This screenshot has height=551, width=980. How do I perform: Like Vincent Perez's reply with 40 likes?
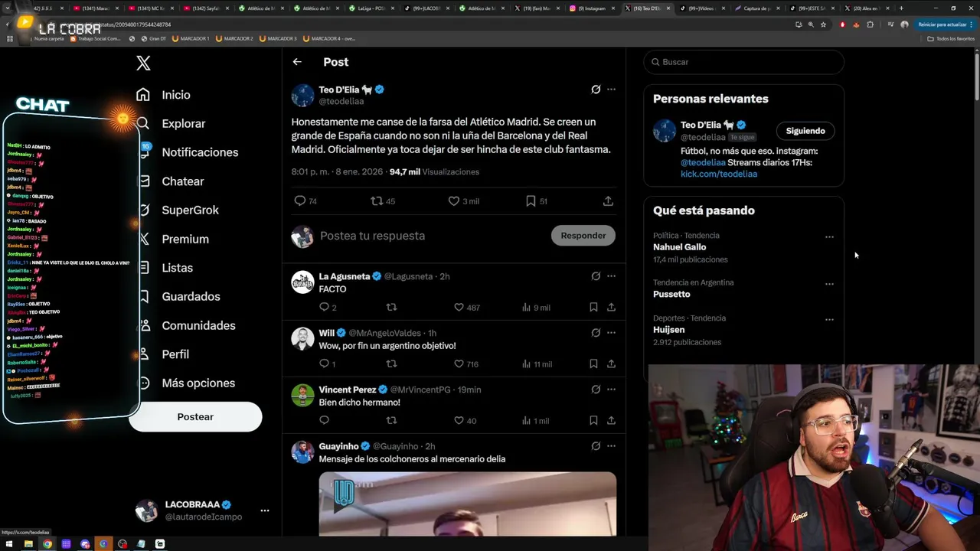click(465, 421)
